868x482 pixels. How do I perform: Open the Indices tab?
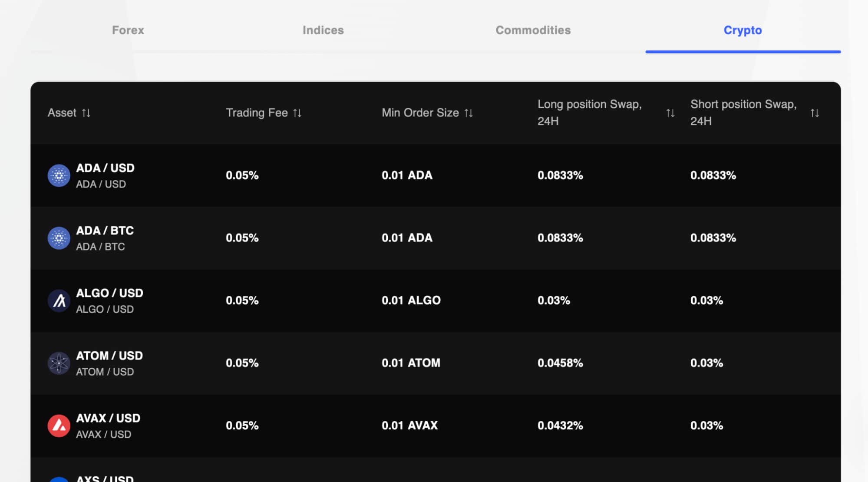323,30
